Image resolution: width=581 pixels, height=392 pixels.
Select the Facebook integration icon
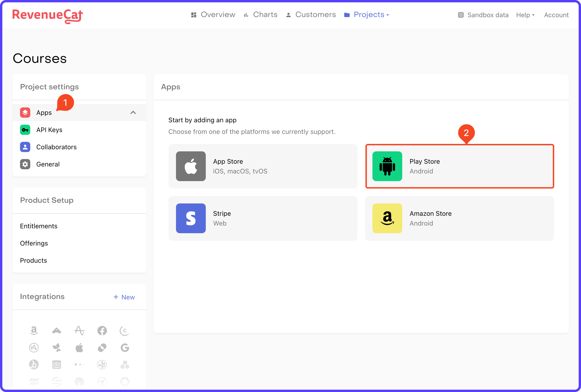102,331
